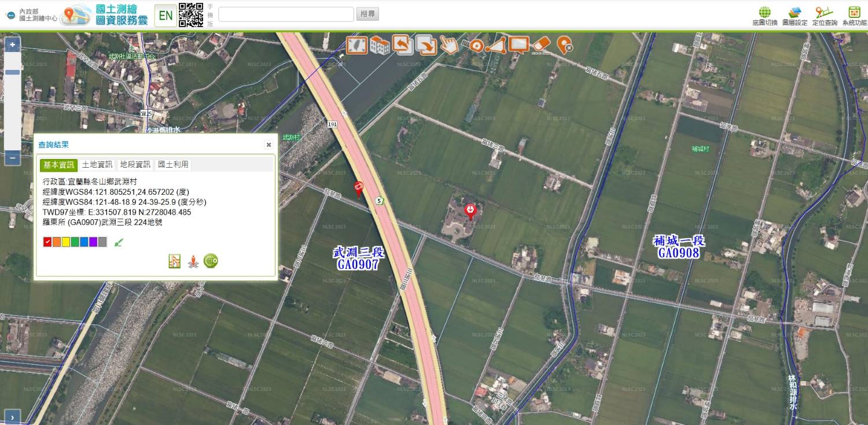Viewport: 868px width, 425px height.
Task: Click the search text input field
Action: 286,14
